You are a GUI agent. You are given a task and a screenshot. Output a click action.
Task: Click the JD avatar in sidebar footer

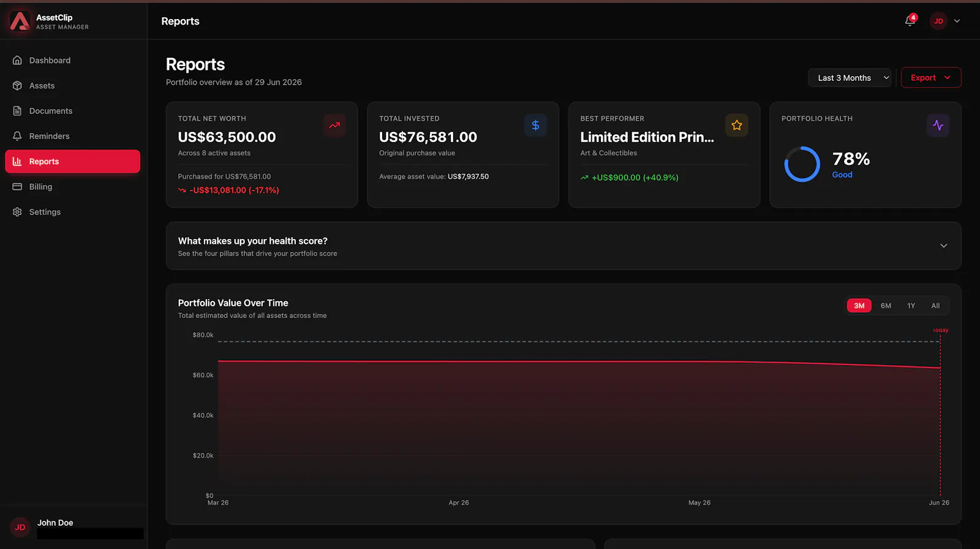pyautogui.click(x=20, y=527)
